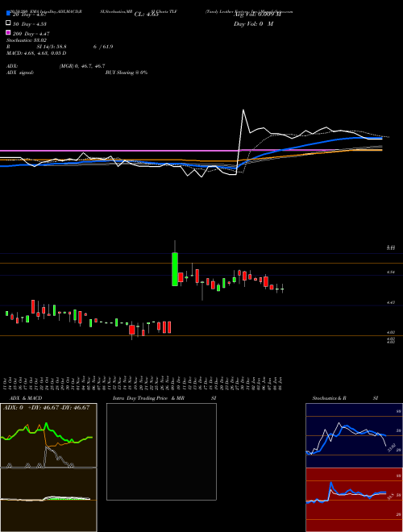Screen dimensions: 403x532
Task: Click the ADX +DY -DY header values
Action: click(x=46, y=408)
